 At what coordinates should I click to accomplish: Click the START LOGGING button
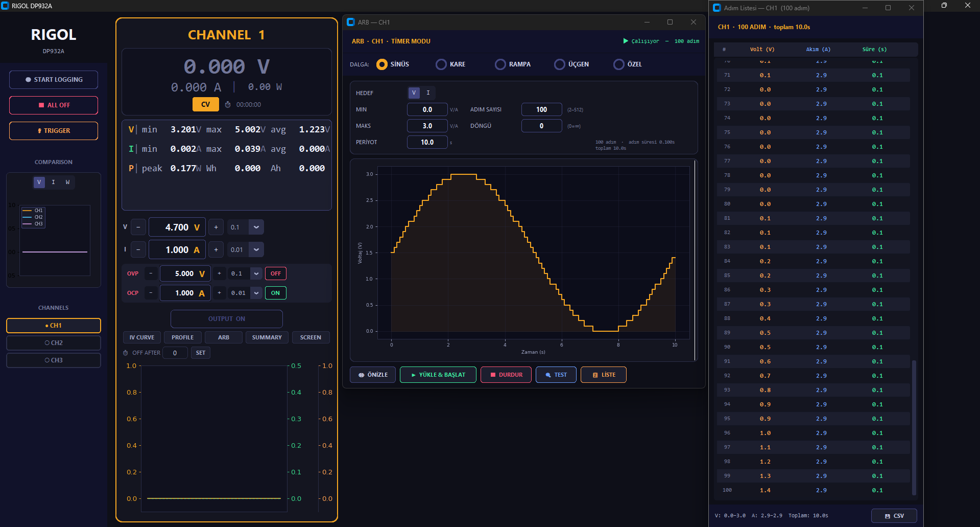click(54, 80)
